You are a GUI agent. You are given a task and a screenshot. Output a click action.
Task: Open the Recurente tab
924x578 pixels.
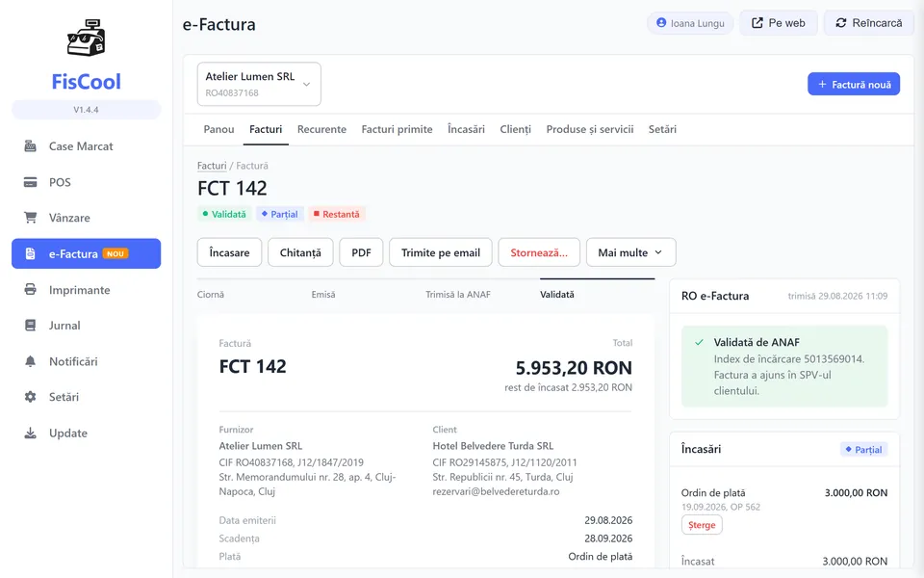pos(321,129)
